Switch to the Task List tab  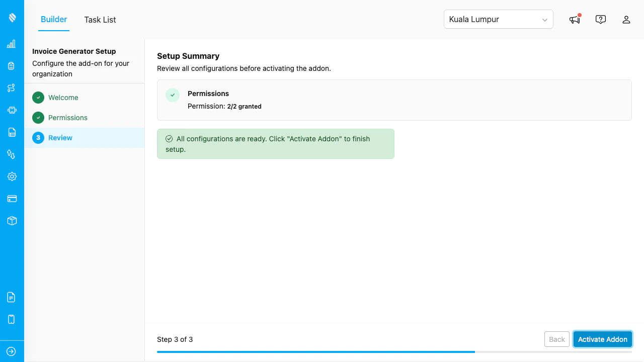(100, 20)
